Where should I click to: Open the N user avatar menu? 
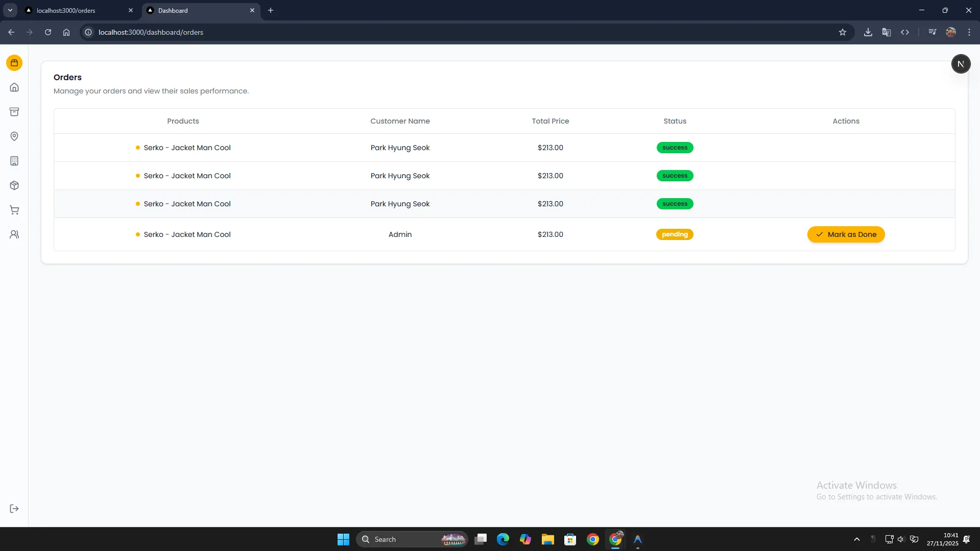[x=960, y=64]
